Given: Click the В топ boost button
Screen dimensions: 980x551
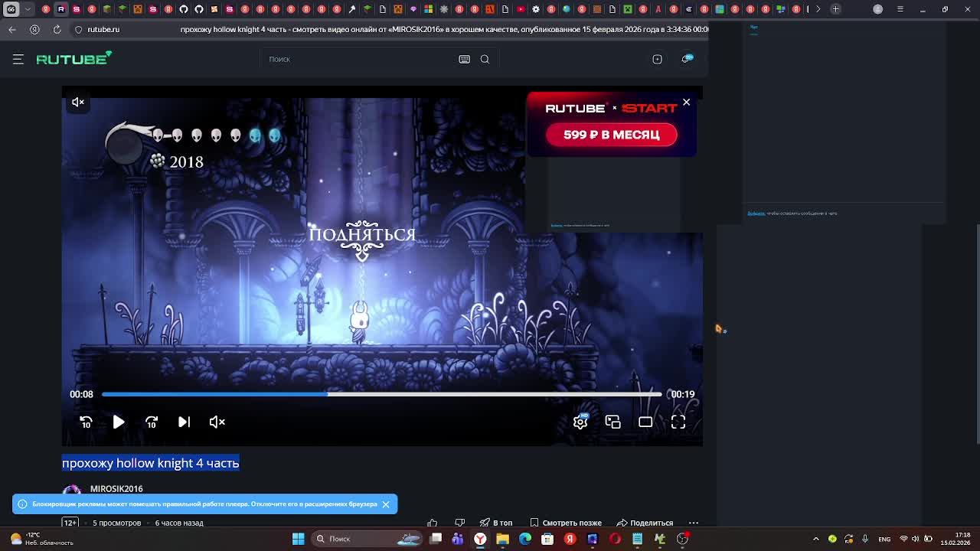Looking at the screenshot, I should (x=496, y=523).
